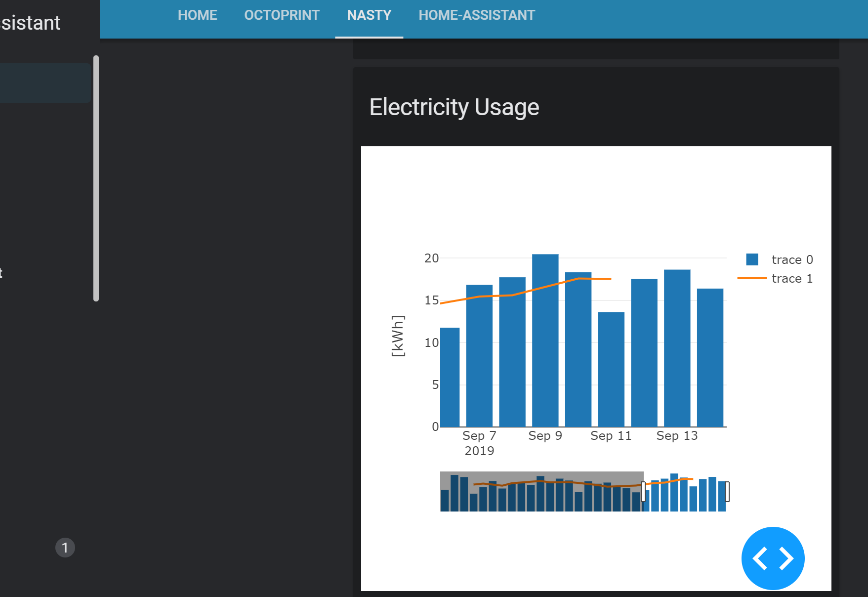Screen dimensions: 868x597
Task: Click the Electricity Usage heading
Action: pos(455,107)
